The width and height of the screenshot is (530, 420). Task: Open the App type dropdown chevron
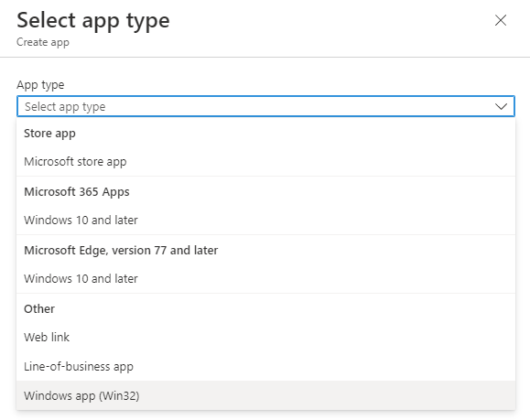501,106
